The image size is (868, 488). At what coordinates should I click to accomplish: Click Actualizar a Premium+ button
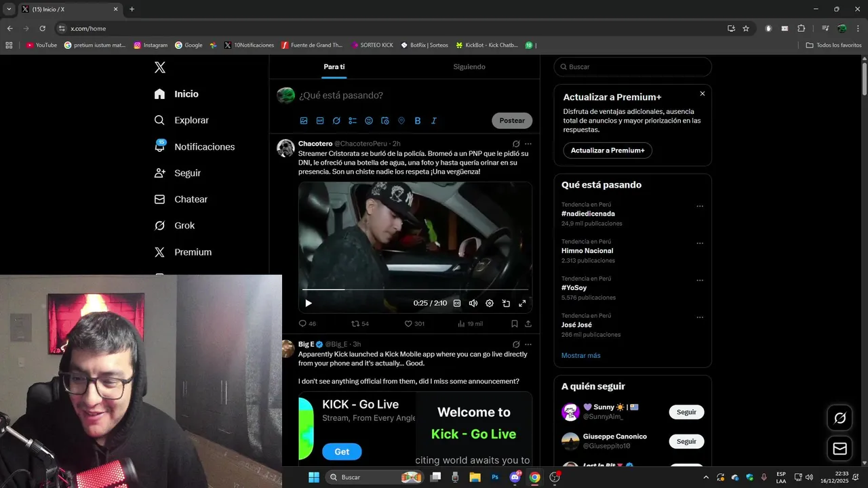click(608, 150)
